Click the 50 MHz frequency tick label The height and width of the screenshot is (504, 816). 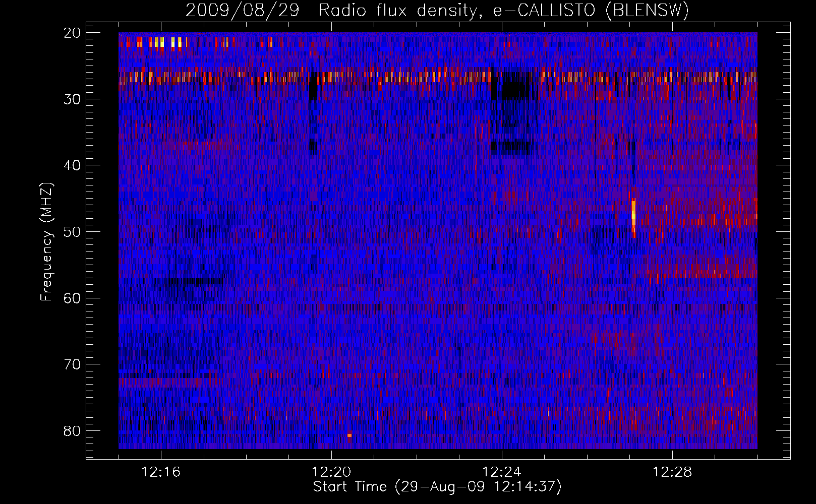[x=72, y=232]
